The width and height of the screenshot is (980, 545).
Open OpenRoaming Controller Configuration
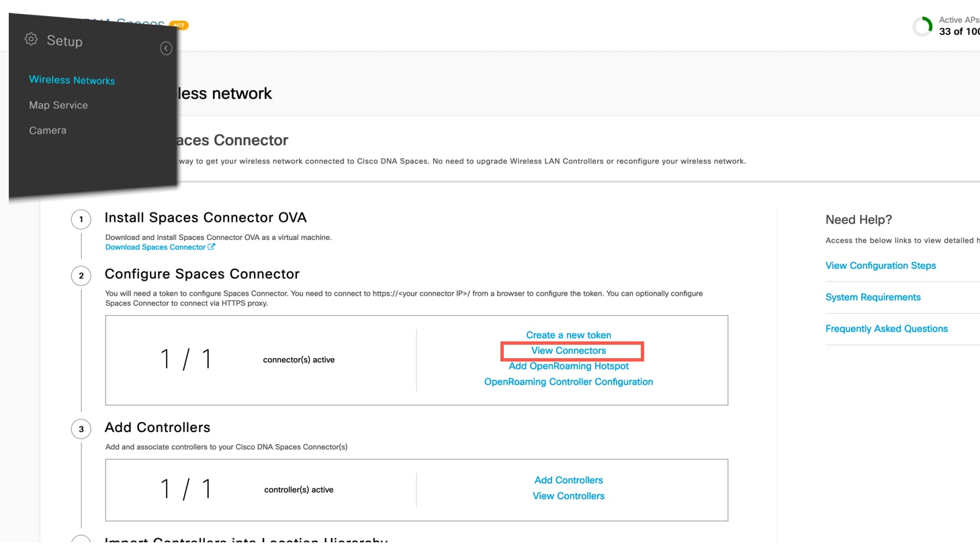569,382
